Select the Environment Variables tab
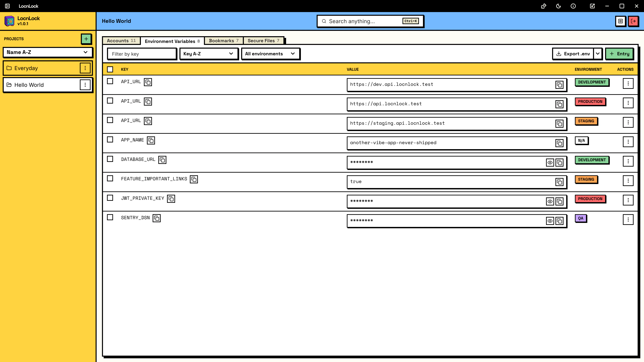This screenshot has width=644, height=362. pyautogui.click(x=172, y=41)
